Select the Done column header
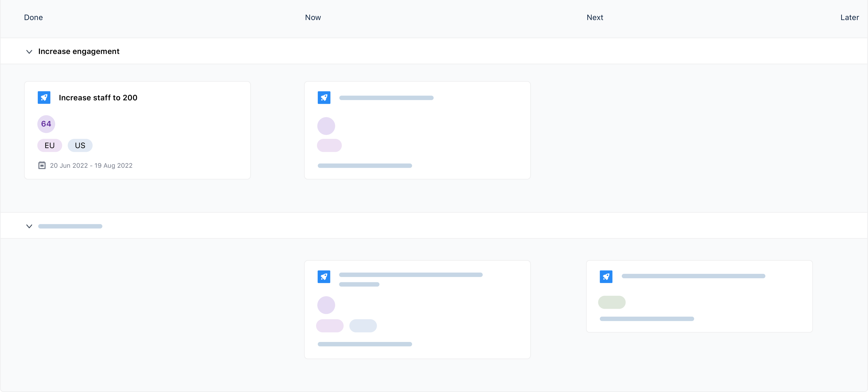The height and width of the screenshot is (392, 868). coord(33,17)
